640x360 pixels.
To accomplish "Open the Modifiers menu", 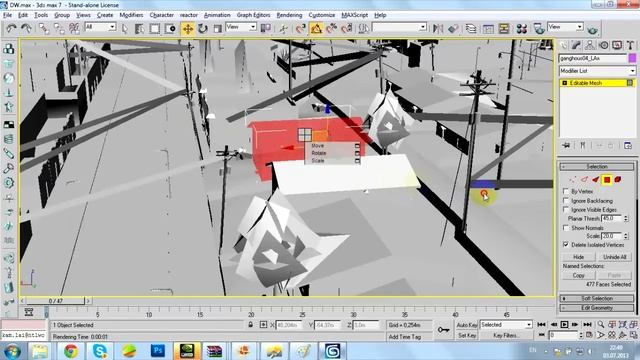I will tap(131, 15).
